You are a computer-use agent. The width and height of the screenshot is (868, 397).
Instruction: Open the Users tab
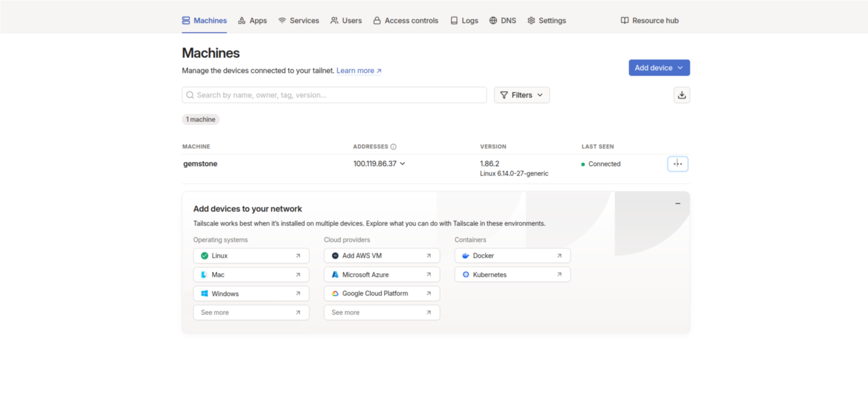click(346, 20)
